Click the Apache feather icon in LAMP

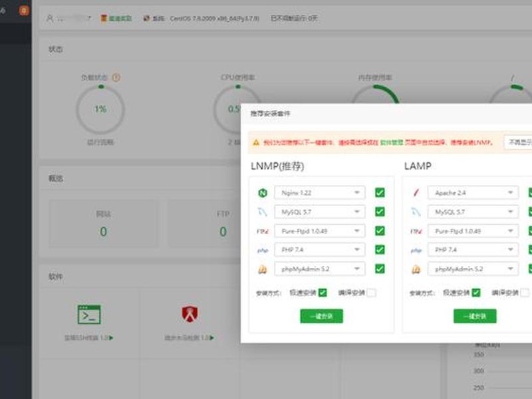point(416,193)
